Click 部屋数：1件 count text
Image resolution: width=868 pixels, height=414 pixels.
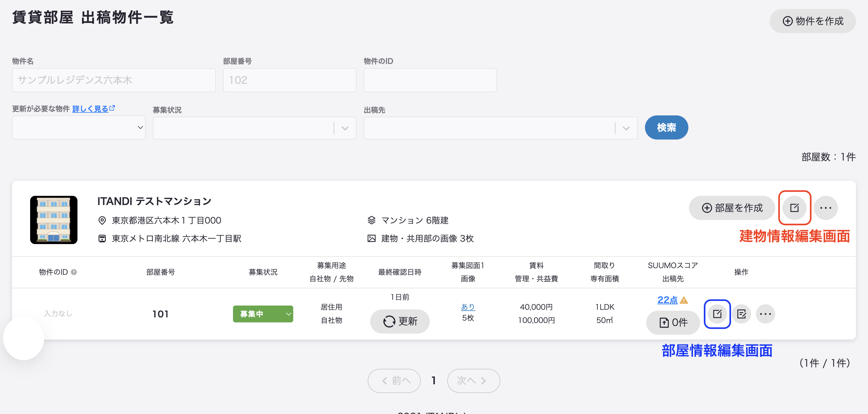[828, 157]
